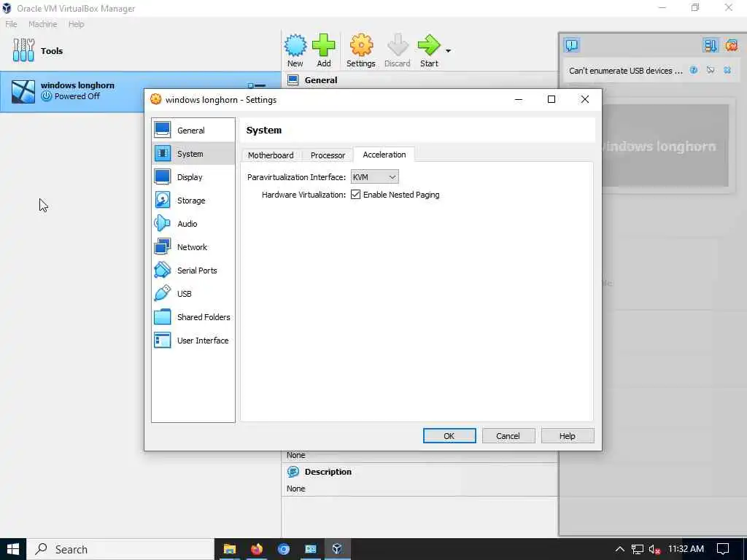Screen dimensions: 747x560
Task: Click the windows longhorn VM menu icon
Action: tap(257, 85)
